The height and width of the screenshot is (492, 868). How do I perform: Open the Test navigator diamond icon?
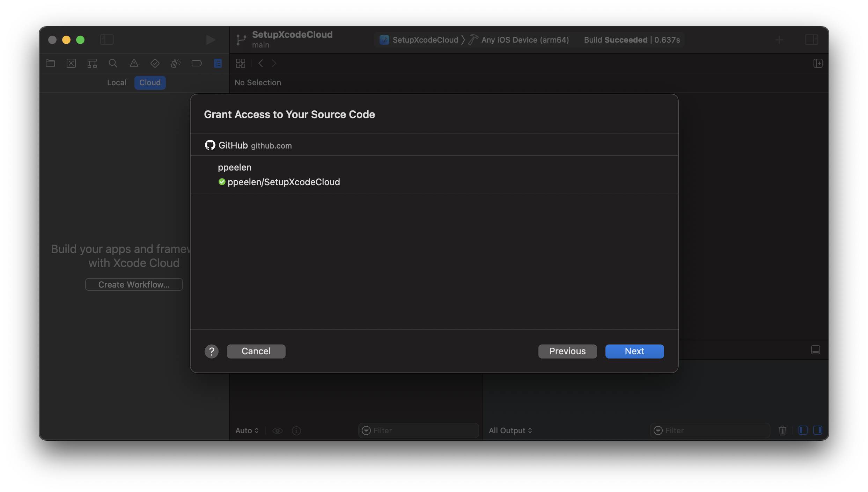coord(155,63)
